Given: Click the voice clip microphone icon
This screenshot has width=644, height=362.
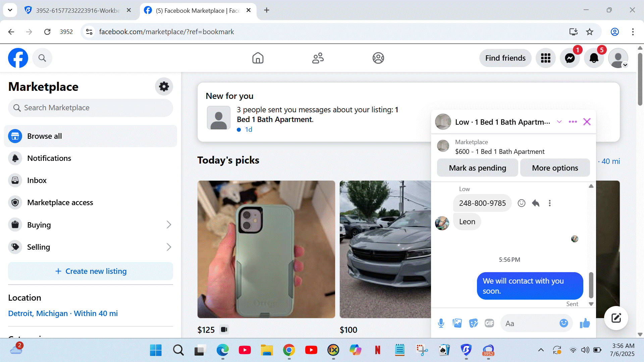Looking at the screenshot, I should [x=441, y=323].
